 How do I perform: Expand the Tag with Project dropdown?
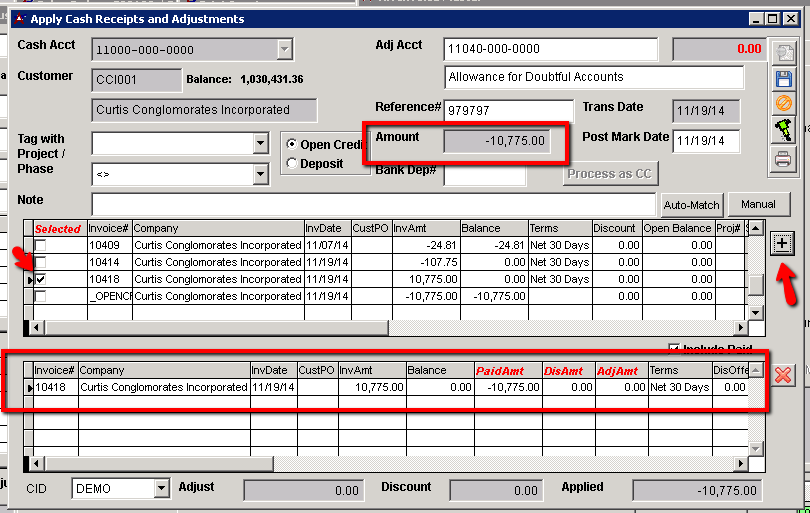coord(260,144)
